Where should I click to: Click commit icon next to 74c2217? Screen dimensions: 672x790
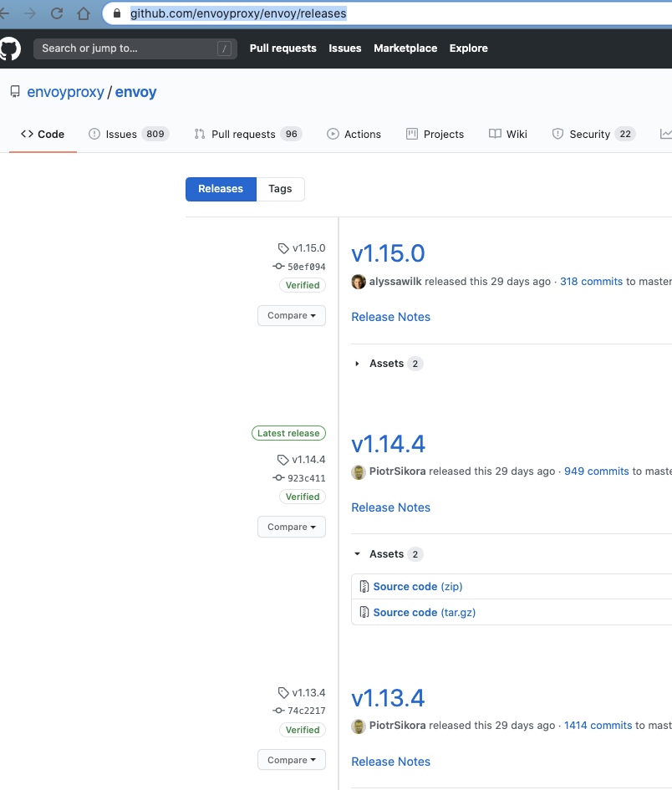tap(278, 711)
